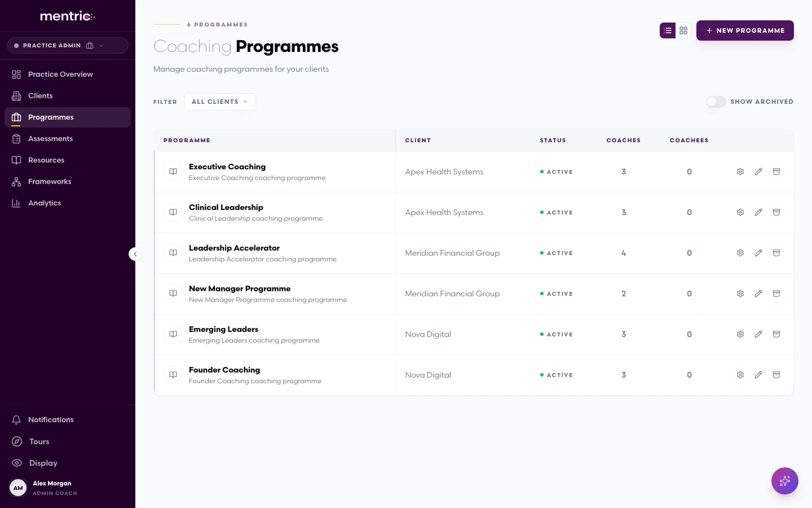Toggle Show Archived switch
The image size is (812, 508).
pyautogui.click(x=716, y=102)
